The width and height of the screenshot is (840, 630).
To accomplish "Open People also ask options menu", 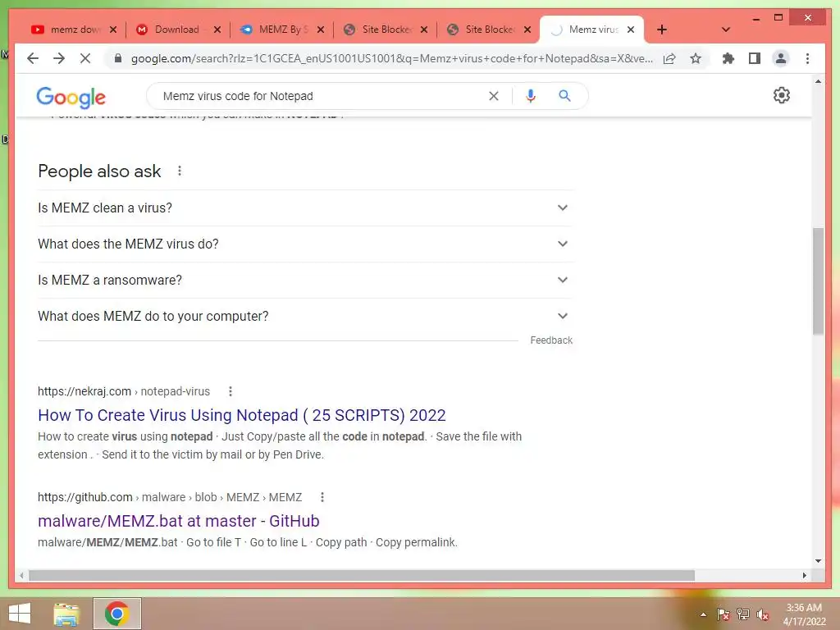I will pos(180,171).
